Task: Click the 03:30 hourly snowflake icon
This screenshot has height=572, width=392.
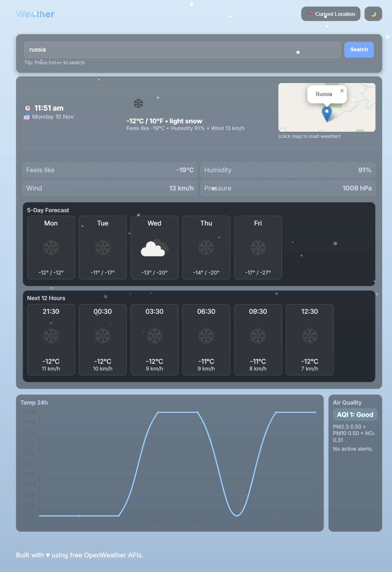Action: (154, 336)
